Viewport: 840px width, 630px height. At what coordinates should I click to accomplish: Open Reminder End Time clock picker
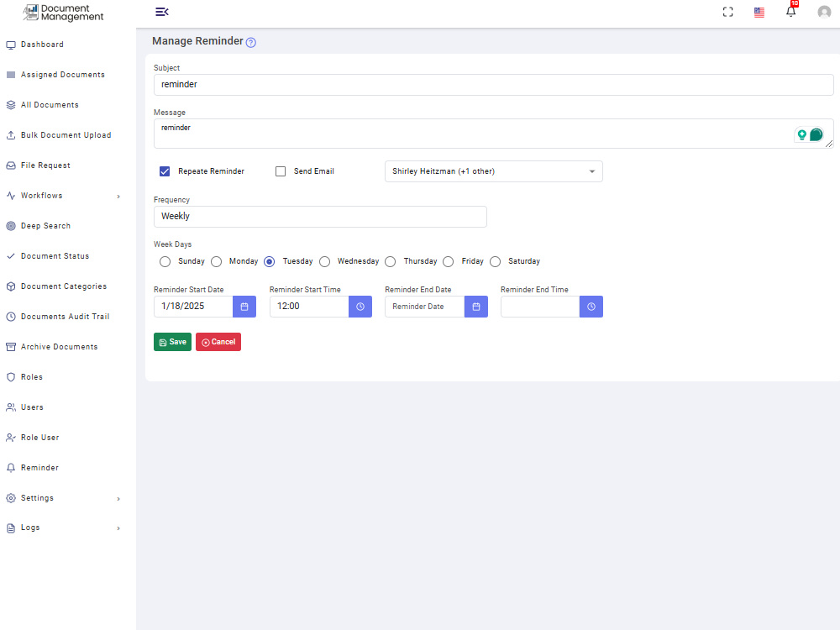click(591, 307)
